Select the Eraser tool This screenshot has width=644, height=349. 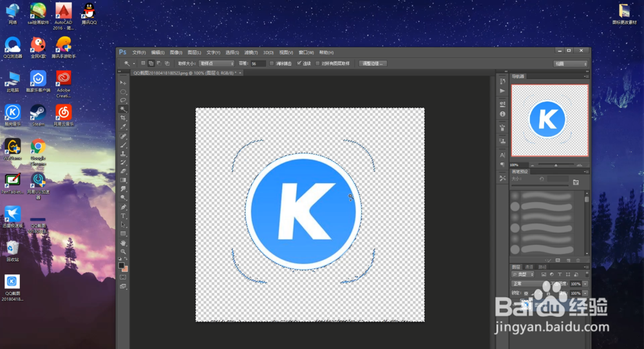pyautogui.click(x=123, y=171)
